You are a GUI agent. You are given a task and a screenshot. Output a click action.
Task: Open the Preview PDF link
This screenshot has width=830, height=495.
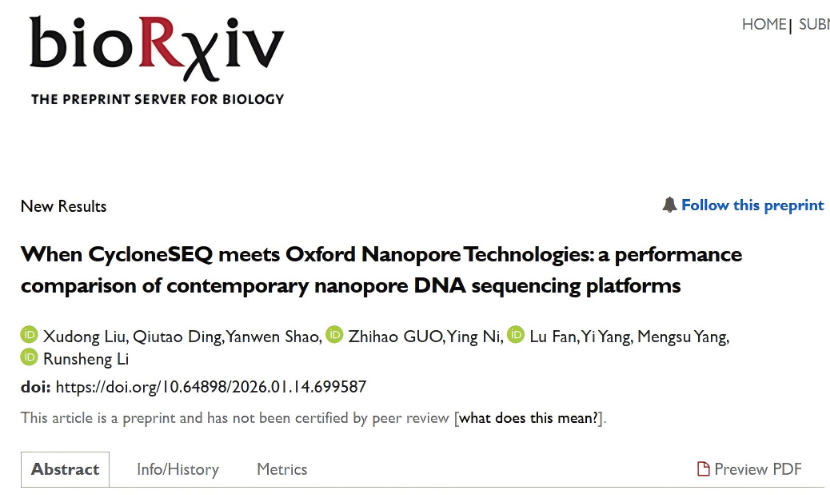click(758, 469)
